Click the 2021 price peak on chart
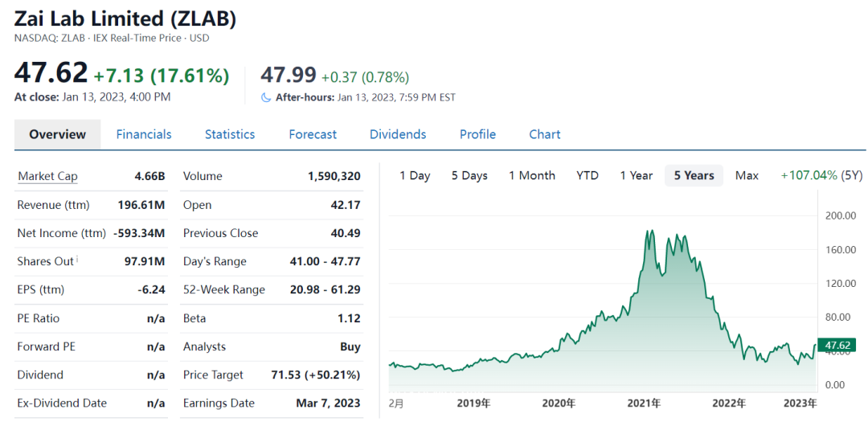The width and height of the screenshot is (868, 422). click(649, 231)
